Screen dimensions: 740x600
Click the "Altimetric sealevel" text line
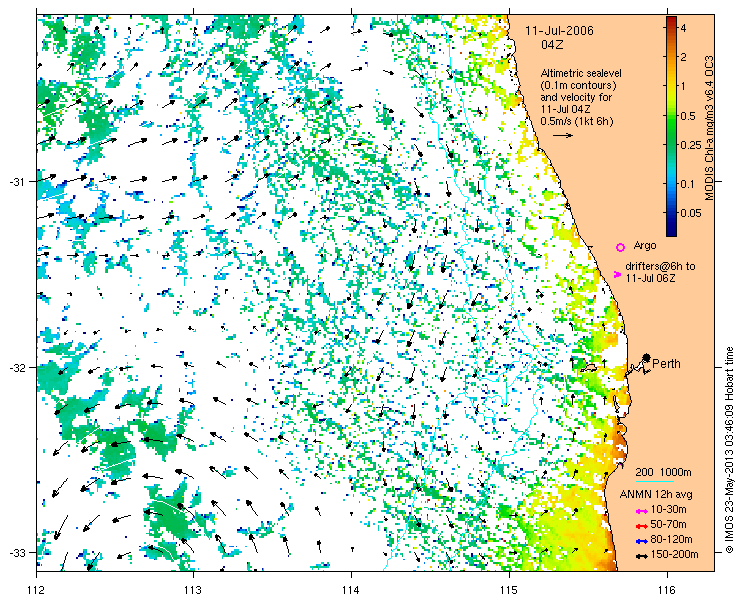point(581,74)
